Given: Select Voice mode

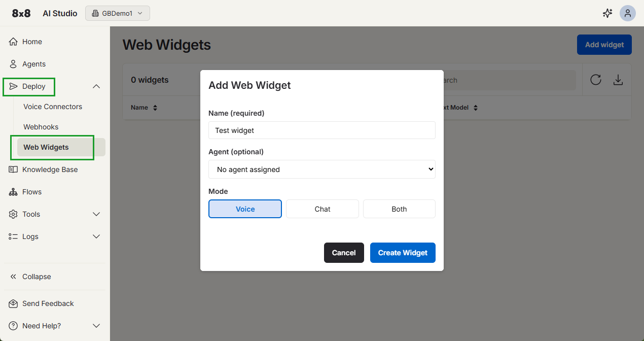Looking at the screenshot, I should pyautogui.click(x=245, y=209).
